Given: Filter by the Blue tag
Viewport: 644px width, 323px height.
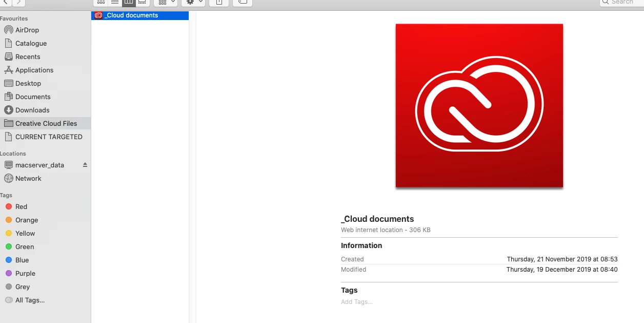Looking at the screenshot, I should [45, 260].
